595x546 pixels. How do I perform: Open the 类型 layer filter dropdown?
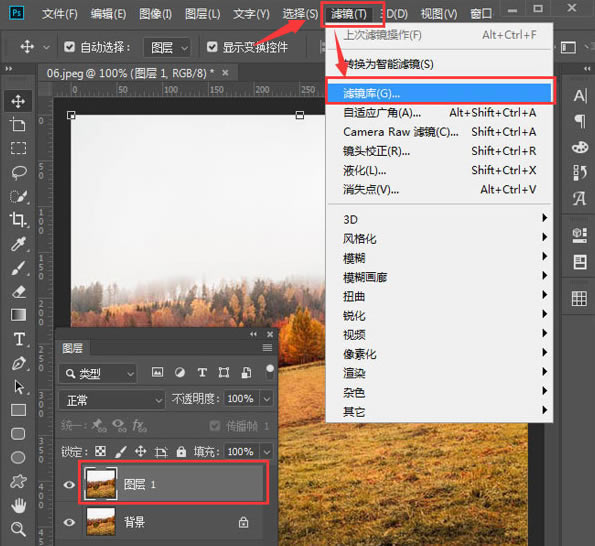click(98, 374)
